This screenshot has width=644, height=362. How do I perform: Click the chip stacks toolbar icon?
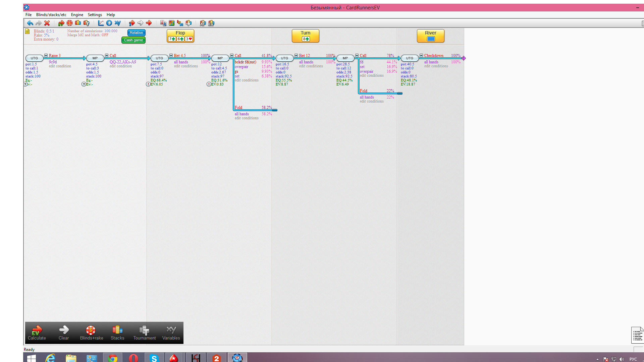tap(78, 23)
